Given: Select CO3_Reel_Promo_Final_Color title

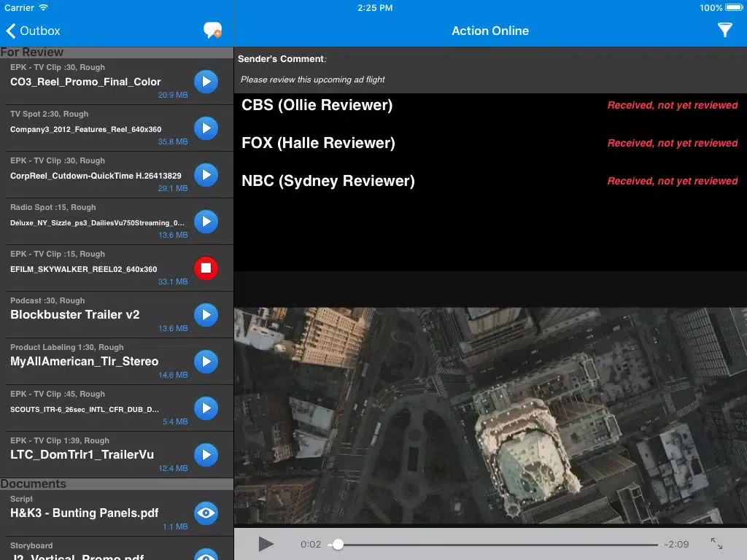Looking at the screenshot, I should pyautogui.click(x=85, y=82).
